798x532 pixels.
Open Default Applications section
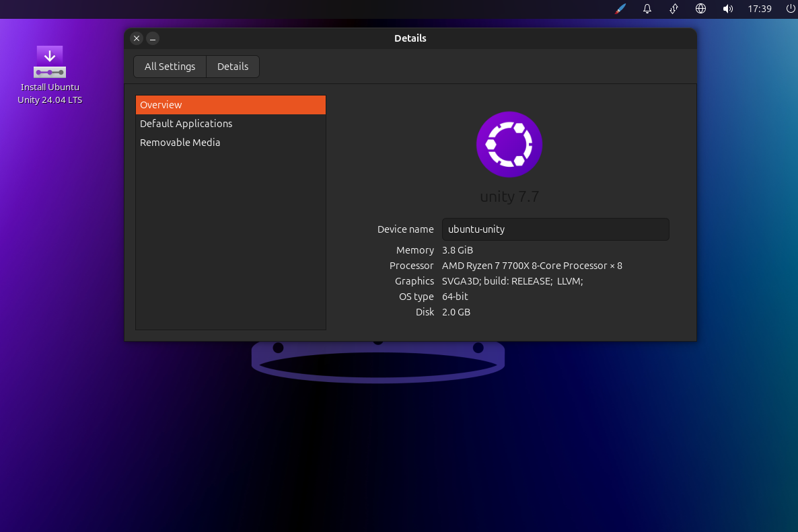pos(231,124)
